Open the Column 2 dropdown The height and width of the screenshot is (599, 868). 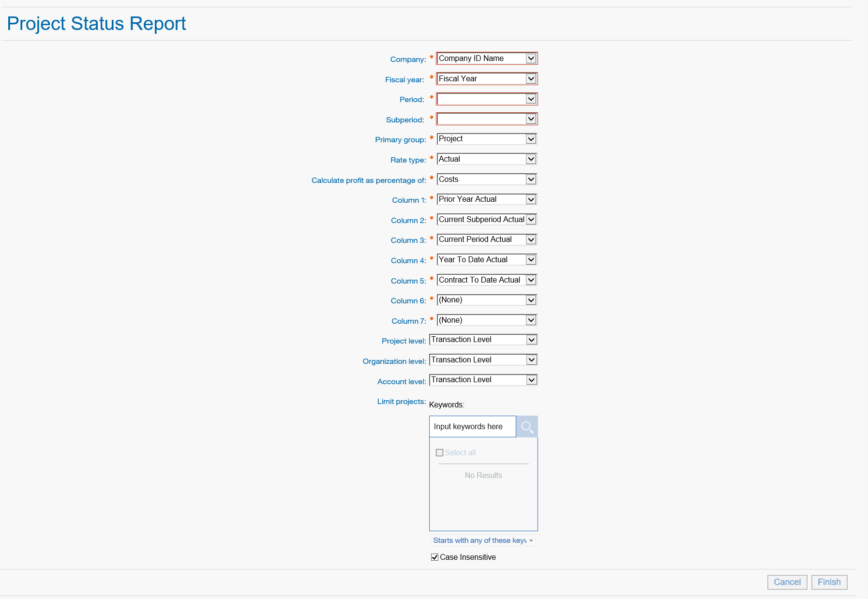486,220
